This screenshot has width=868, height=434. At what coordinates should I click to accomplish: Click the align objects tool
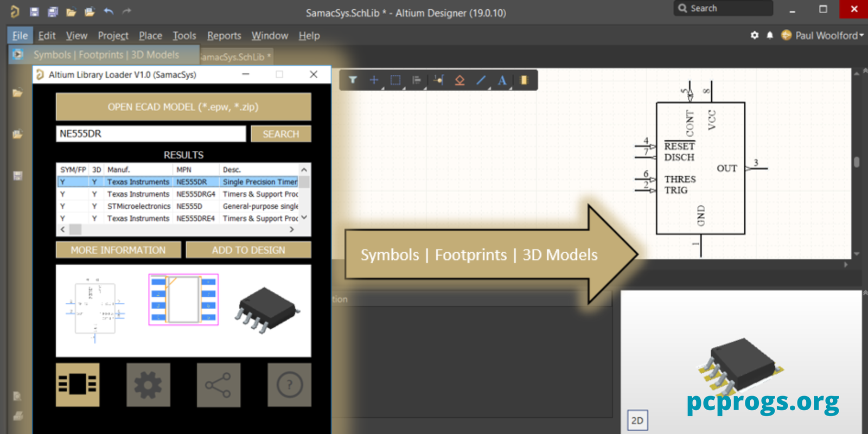[417, 80]
